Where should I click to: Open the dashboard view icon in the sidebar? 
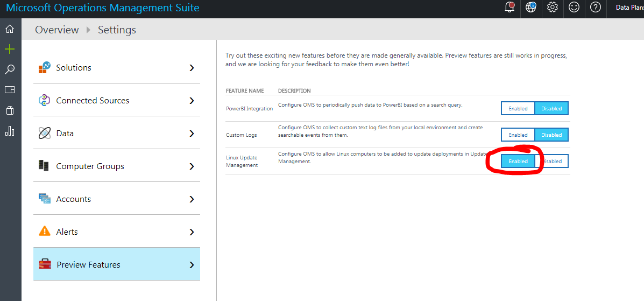(x=10, y=89)
